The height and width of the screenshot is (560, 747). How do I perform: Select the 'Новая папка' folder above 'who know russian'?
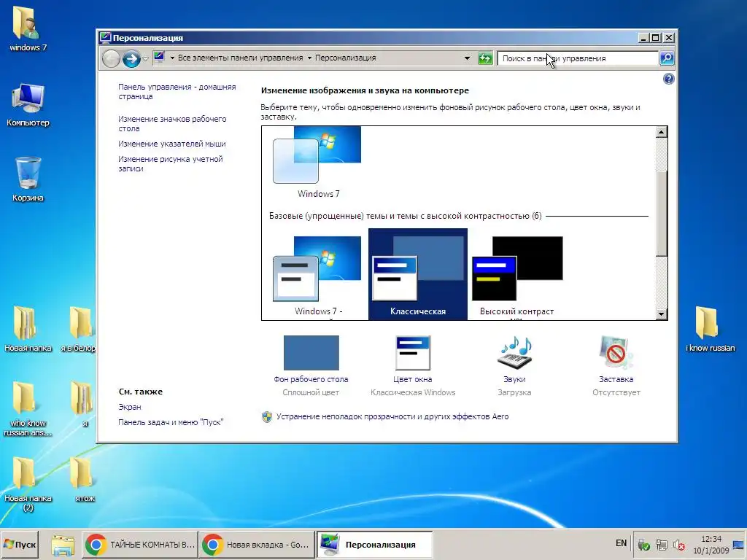click(x=28, y=329)
